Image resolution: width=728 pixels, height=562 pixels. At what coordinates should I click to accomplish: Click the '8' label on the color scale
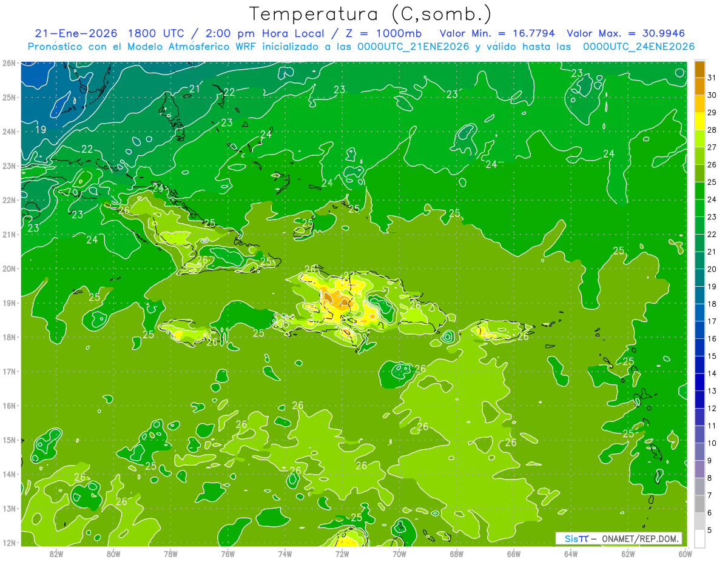(x=710, y=478)
